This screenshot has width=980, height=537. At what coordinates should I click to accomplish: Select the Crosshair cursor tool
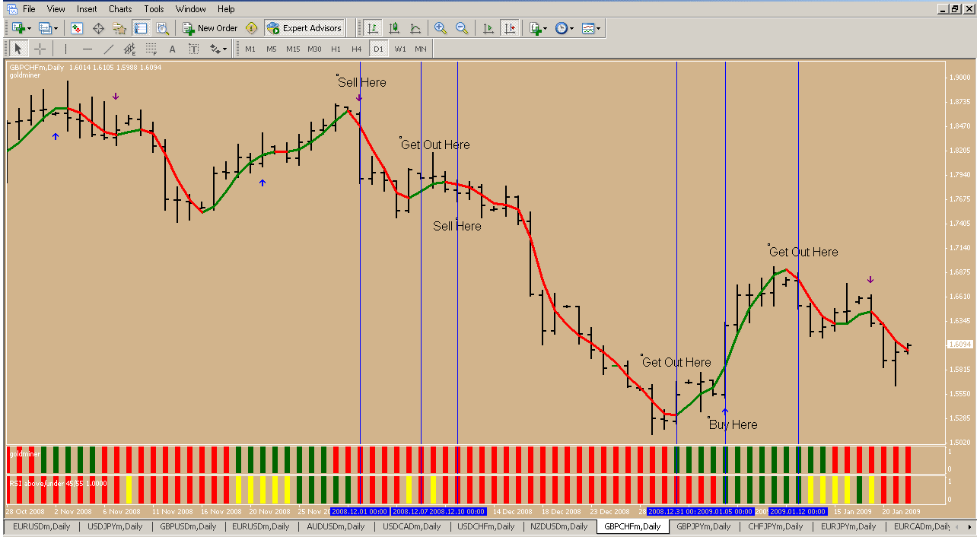[x=40, y=49]
